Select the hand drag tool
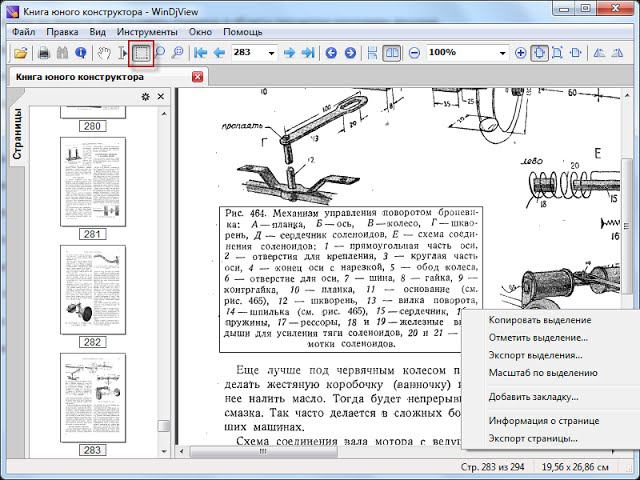 coord(104,53)
